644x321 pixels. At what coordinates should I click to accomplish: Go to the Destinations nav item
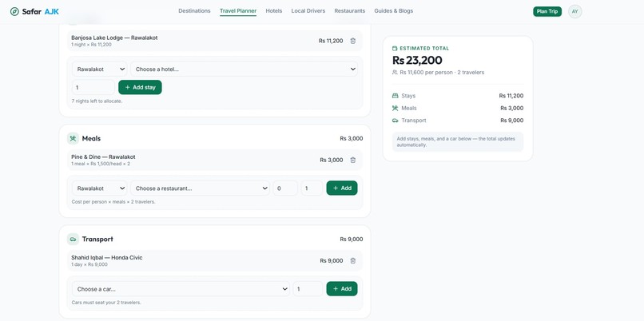coord(194,11)
